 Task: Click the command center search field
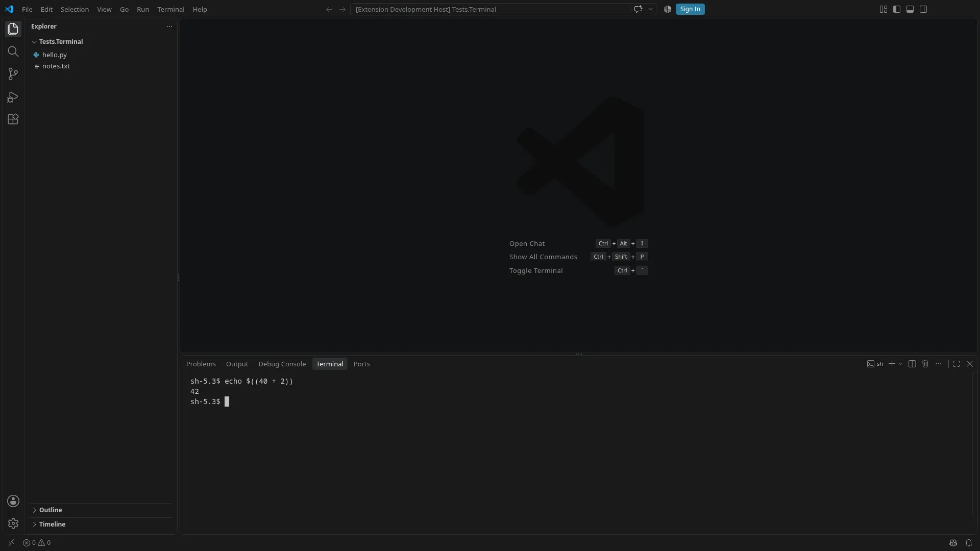[490, 9]
